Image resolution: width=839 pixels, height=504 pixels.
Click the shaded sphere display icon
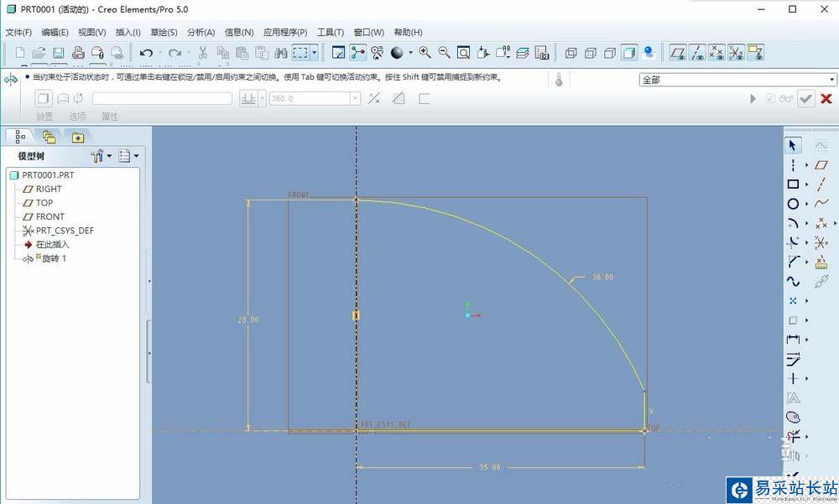tap(397, 53)
